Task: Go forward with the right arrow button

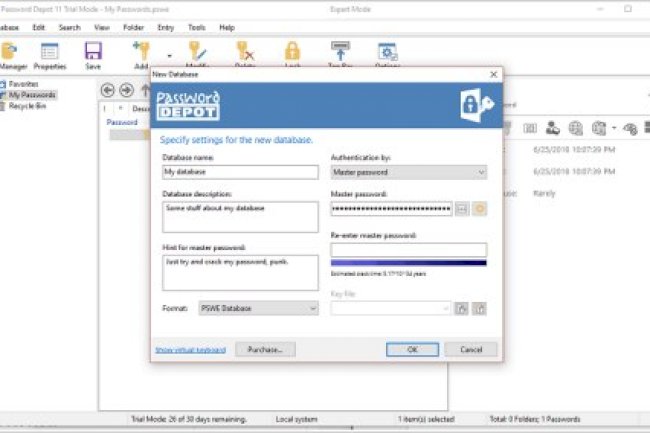Action: pyautogui.click(x=126, y=90)
